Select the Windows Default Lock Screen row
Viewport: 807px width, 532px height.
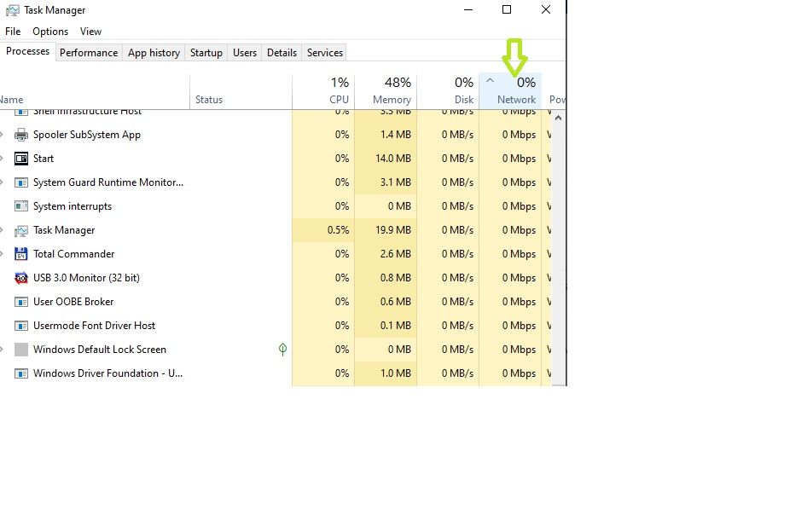(x=276, y=350)
